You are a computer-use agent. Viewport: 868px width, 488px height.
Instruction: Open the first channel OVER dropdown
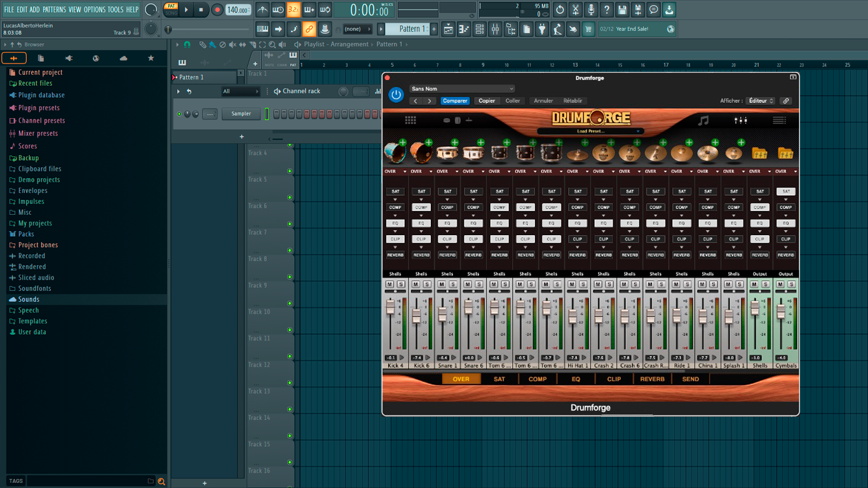[395, 172]
